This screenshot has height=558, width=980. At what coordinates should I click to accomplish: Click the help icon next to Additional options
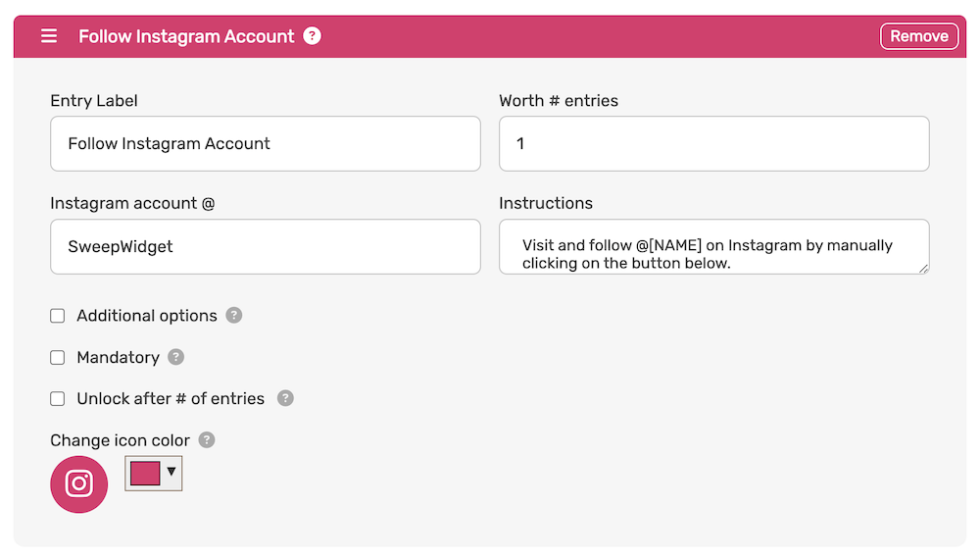(234, 315)
